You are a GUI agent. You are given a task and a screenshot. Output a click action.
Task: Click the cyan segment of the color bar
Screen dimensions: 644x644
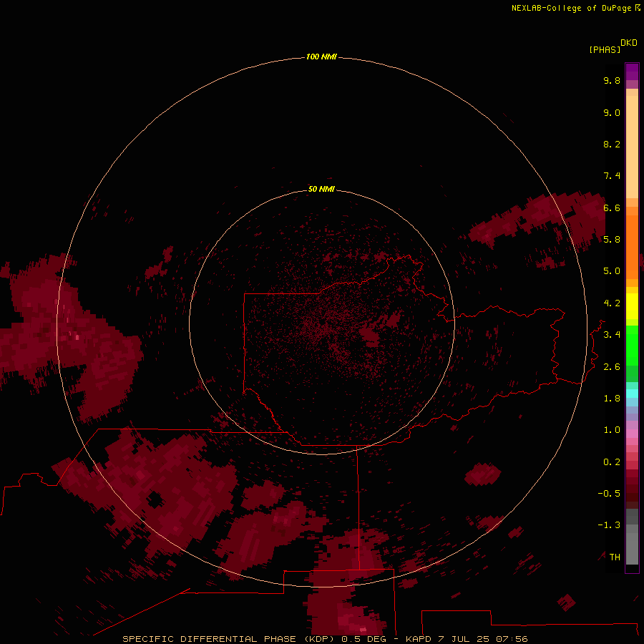tap(632, 393)
